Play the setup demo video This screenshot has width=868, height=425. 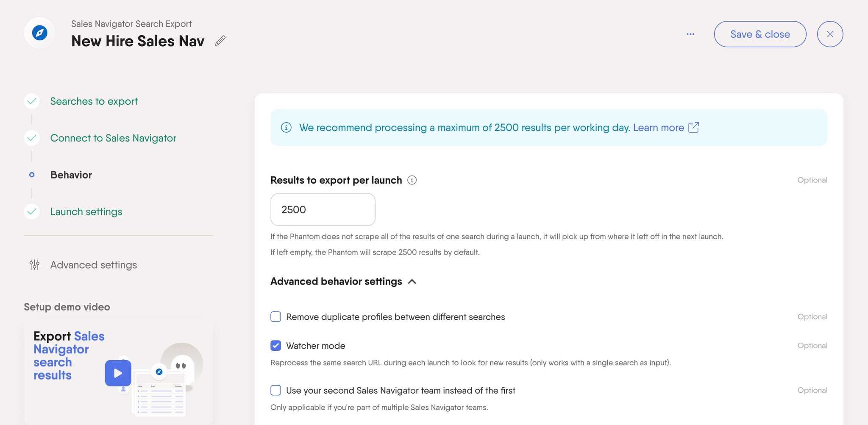pyautogui.click(x=118, y=373)
